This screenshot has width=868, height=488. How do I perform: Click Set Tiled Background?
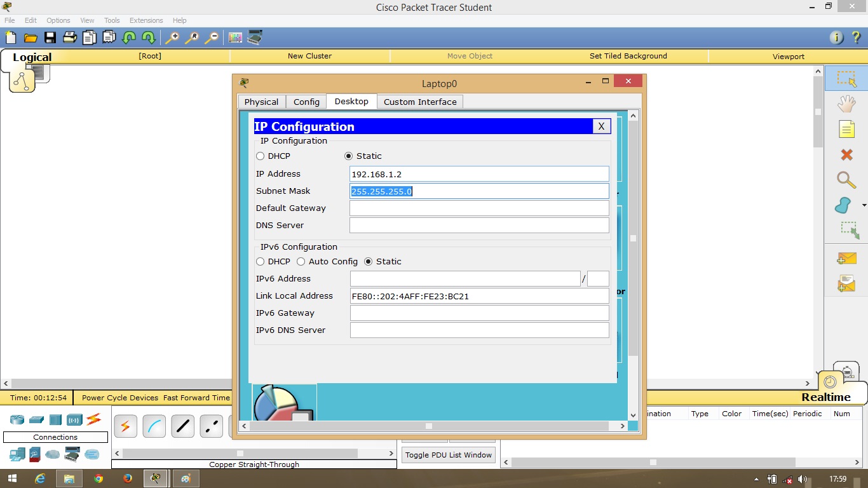click(x=628, y=56)
